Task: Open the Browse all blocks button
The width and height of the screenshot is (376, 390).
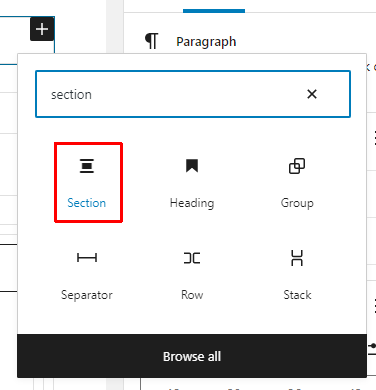Action: pyautogui.click(x=192, y=356)
